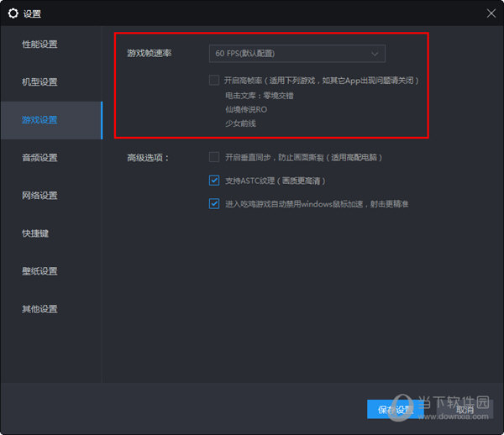Switch to 壁纸设置 tab
The width and height of the screenshot is (504, 435).
39,271
